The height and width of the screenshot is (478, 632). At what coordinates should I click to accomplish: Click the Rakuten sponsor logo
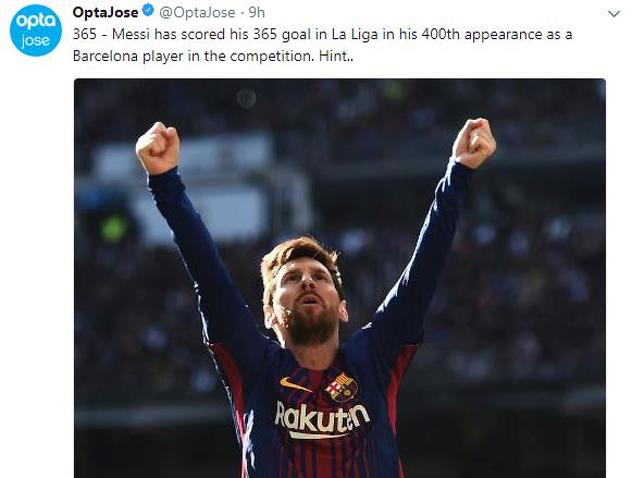pos(321,420)
